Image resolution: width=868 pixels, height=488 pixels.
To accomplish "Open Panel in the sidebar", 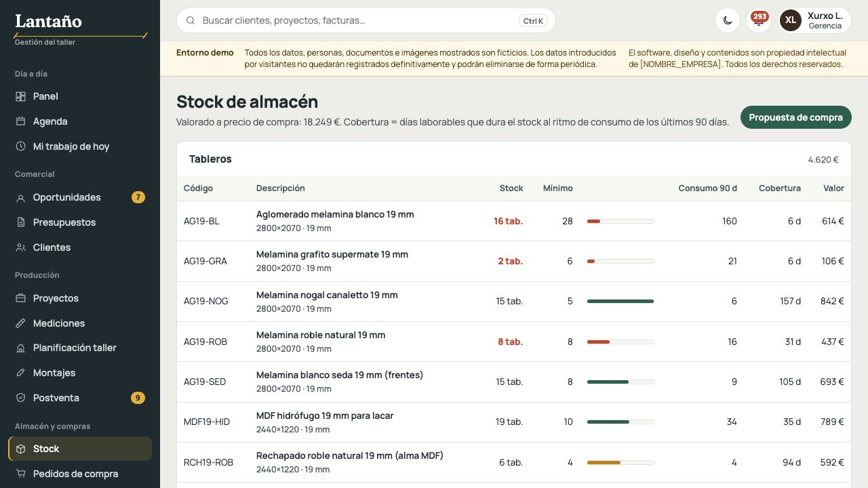I will pos(80,96).
